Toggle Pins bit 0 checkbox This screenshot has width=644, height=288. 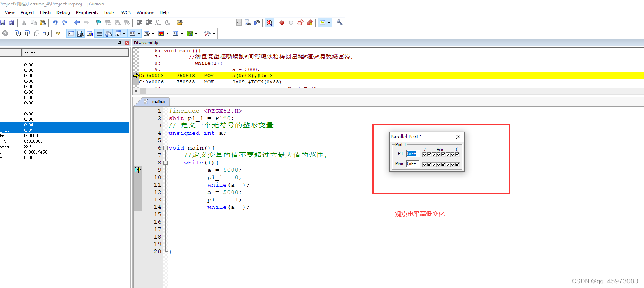[457, 164]
